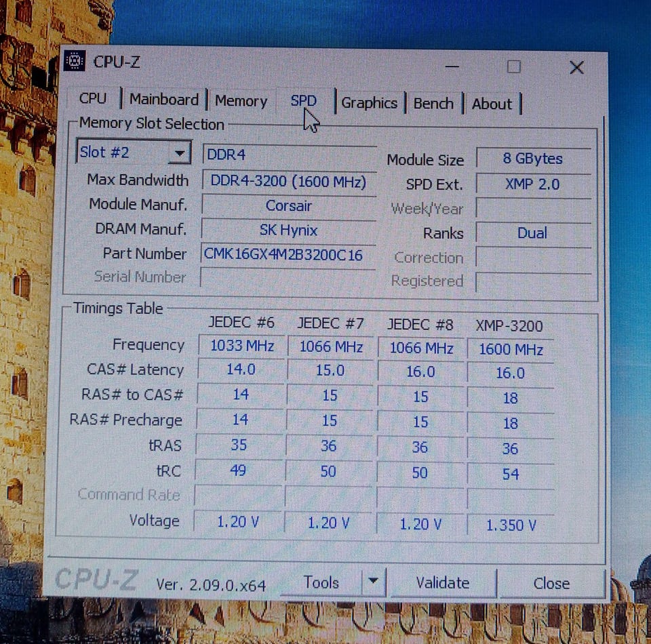Click the JEDEC #6 1.20 V voltage cell
The height and width of the screenshot is (644, 651).
click(238, 522)
